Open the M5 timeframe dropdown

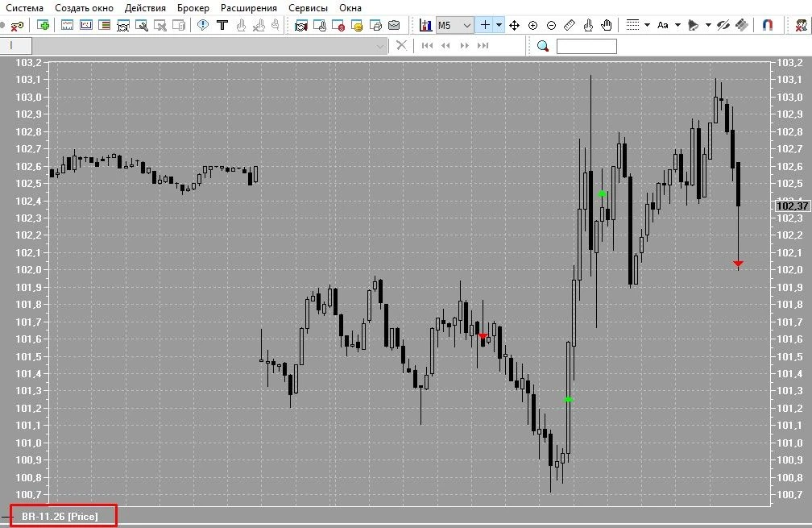coord(454,25)
